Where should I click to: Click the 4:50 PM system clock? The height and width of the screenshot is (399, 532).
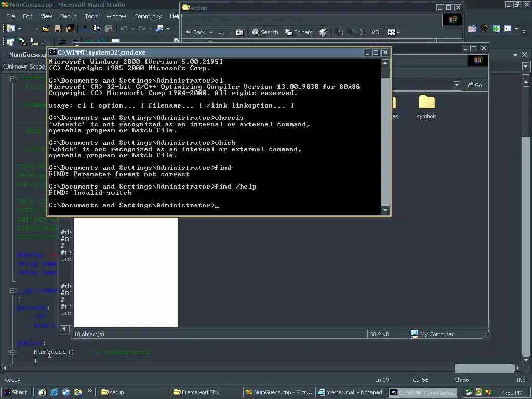coord(512,393)
